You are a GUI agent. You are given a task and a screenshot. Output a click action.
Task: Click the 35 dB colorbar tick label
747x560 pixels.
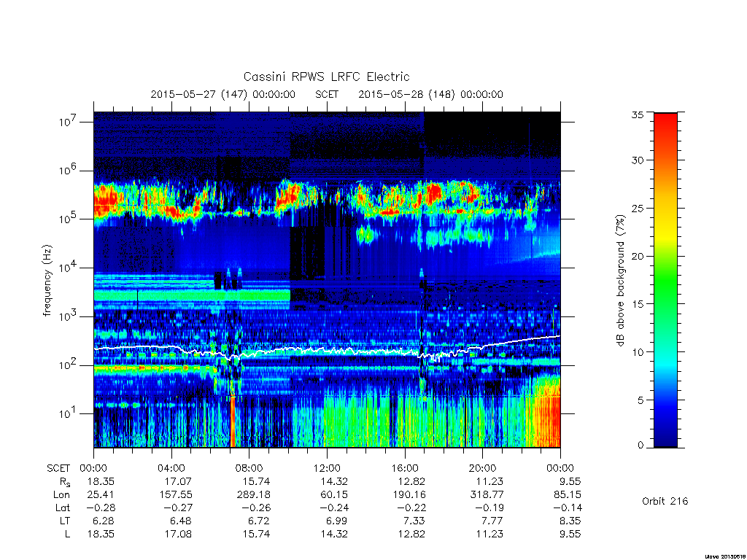point(637,114)
